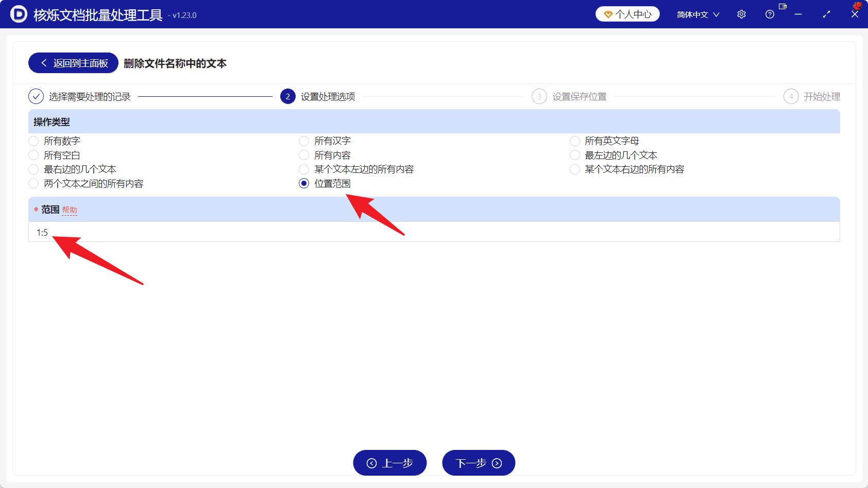Choose 最左边的几个文本 radio option

pyautogui.click(x=614, y=155)
